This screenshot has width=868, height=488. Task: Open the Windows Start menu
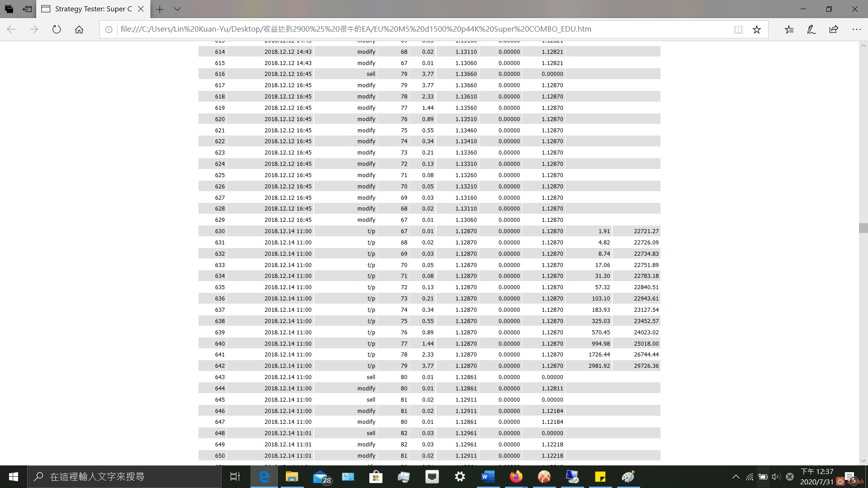pyautogui.click(x=14, y=477)
